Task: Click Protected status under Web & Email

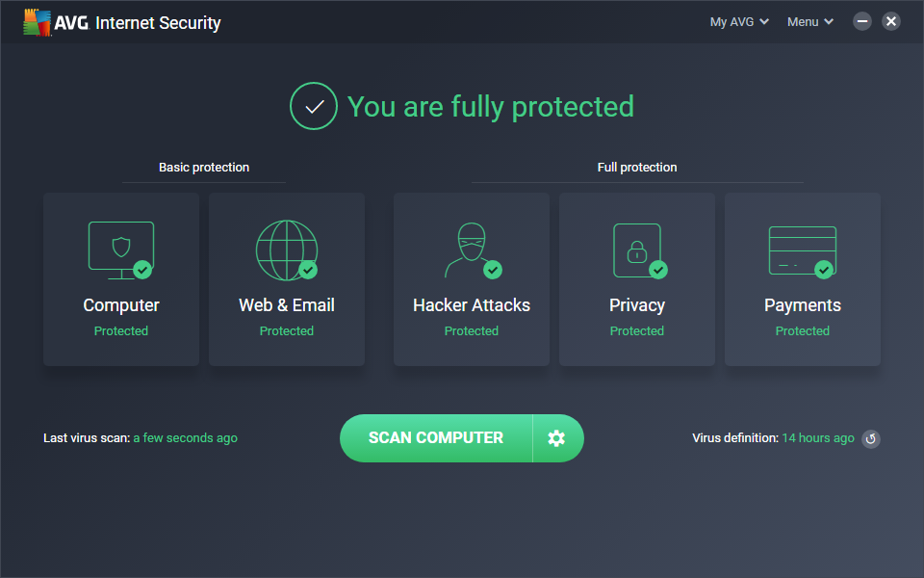Action: point(287,330)
